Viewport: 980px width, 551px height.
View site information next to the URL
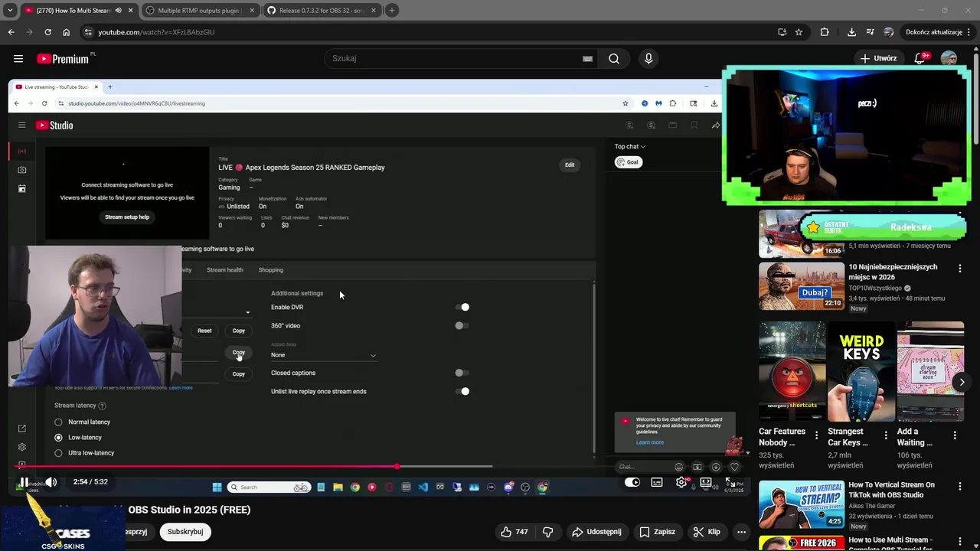(x=88, y=32)
